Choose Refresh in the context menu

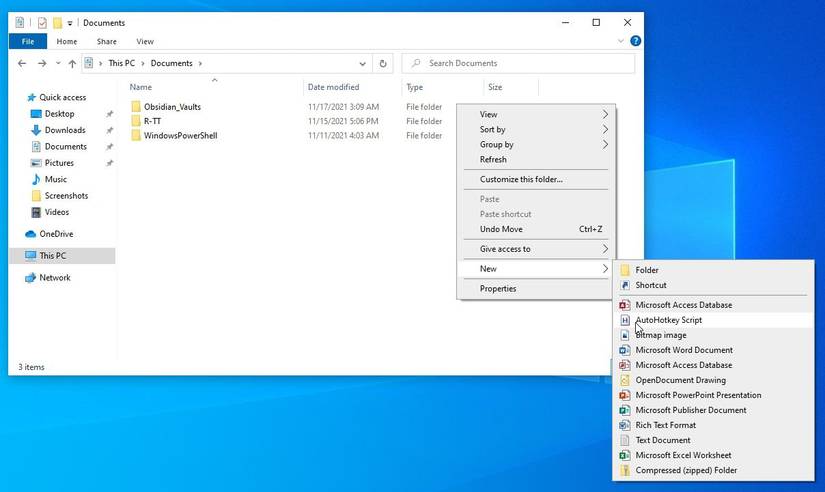pyautogui.click(x=536, y=159)
